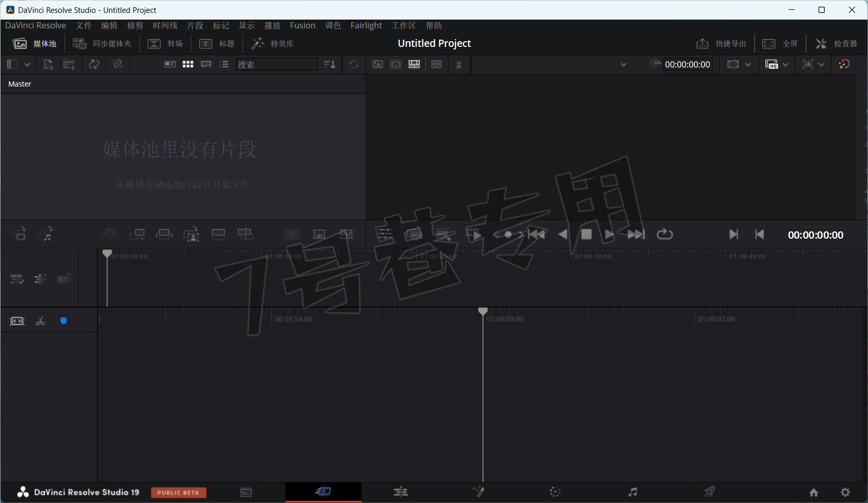Click Quick Export (快捷导出)
The width and height of the screenshot is (868, 503).
coord(721,44)
